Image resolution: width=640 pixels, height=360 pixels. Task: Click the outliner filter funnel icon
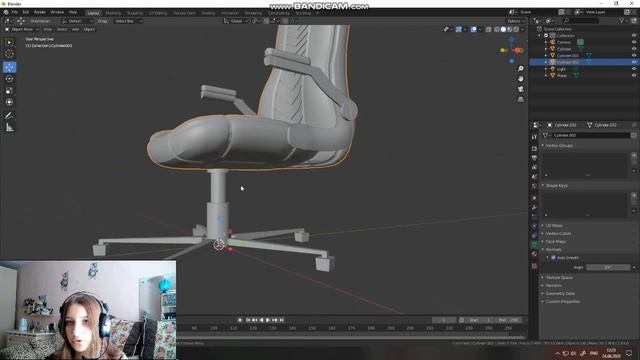pos(622,20)
